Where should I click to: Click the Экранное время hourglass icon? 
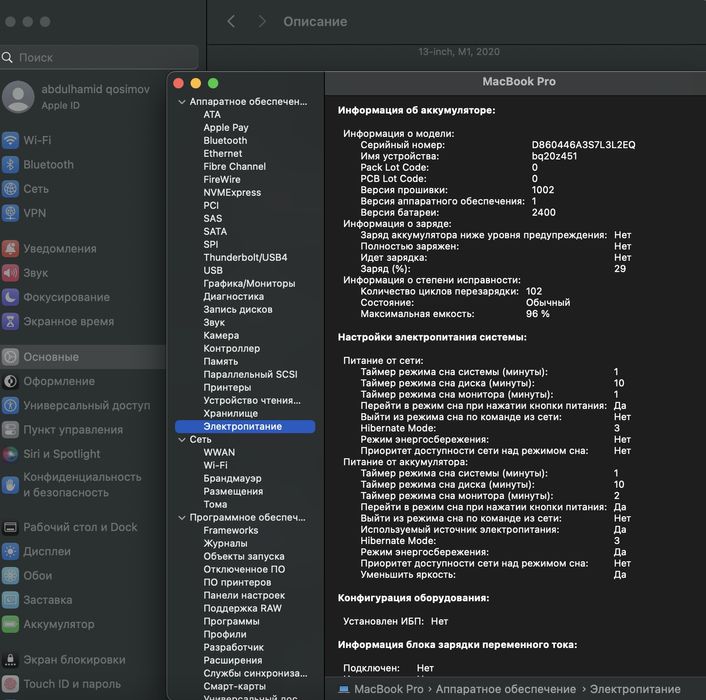(x=10, y=322)
